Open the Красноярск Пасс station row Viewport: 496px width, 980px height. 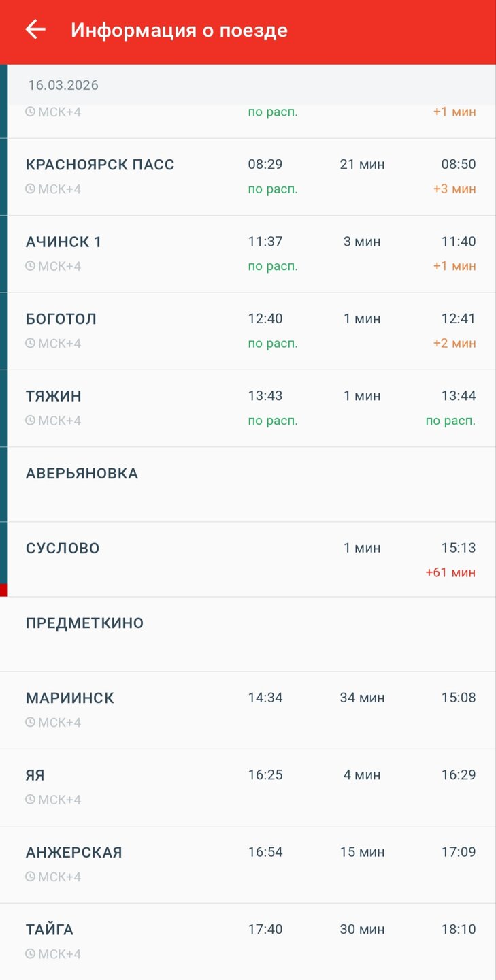point(100,165)
